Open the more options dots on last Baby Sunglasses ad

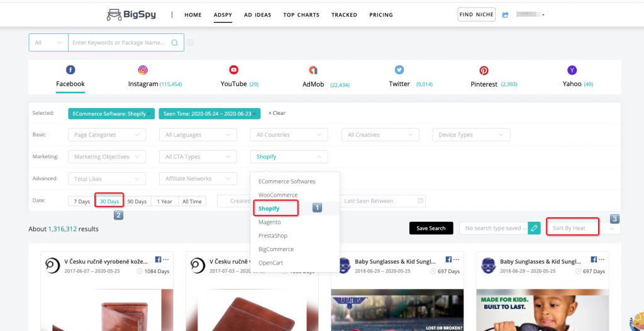(x=601, y=259)
